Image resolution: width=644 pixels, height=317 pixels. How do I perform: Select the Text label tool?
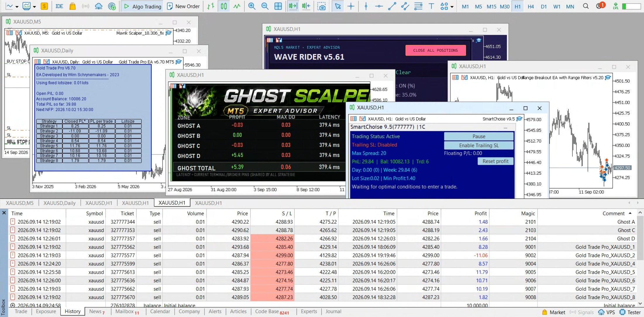(x=431, y=6)
